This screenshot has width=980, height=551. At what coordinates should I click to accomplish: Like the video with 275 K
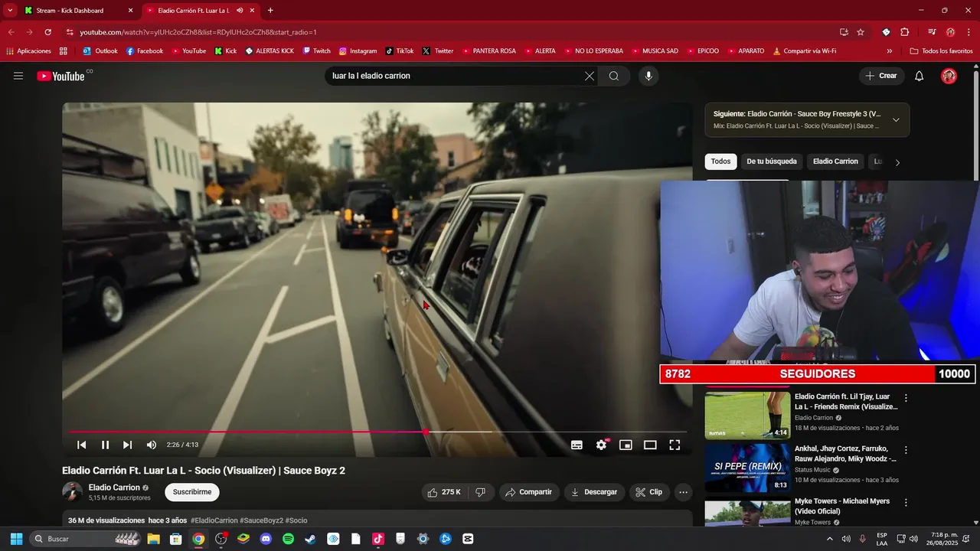click(x=444, y=492)
